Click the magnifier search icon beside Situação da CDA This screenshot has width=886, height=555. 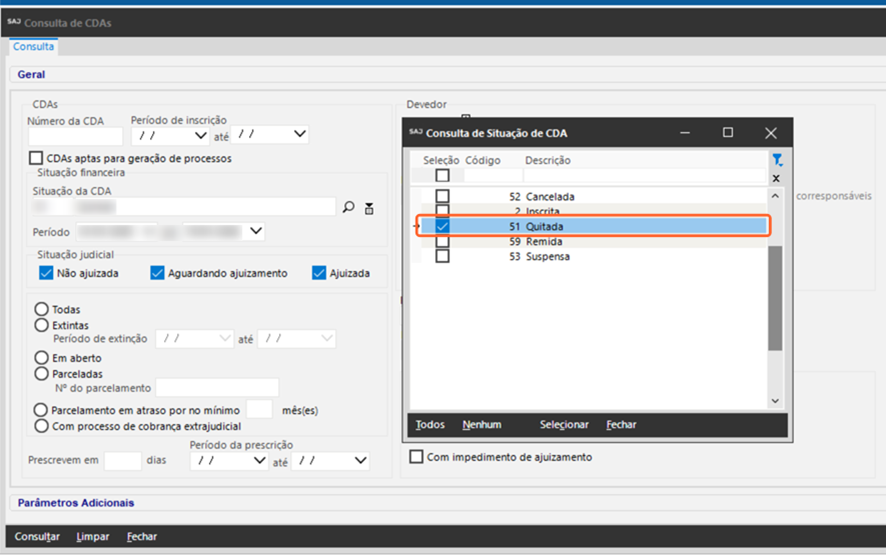[349, 208]
